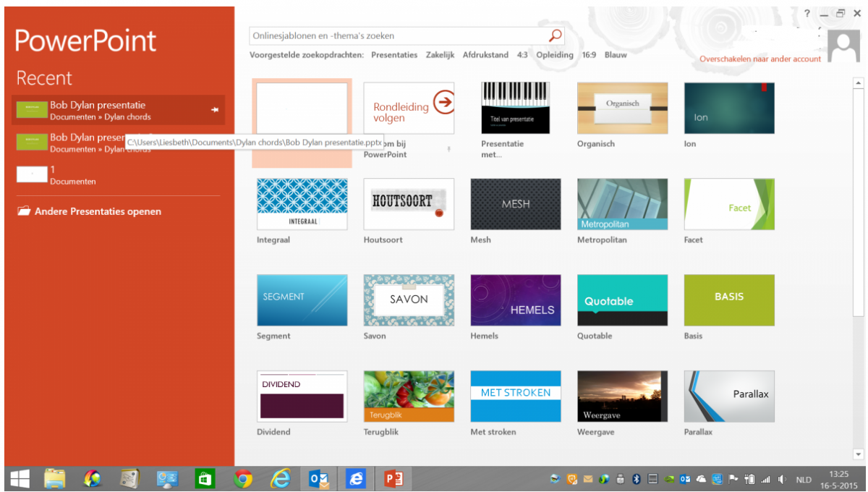This screenshot has width=868, height=492.
Task: Choose the Metropolitan template
Action: point(622,204)
